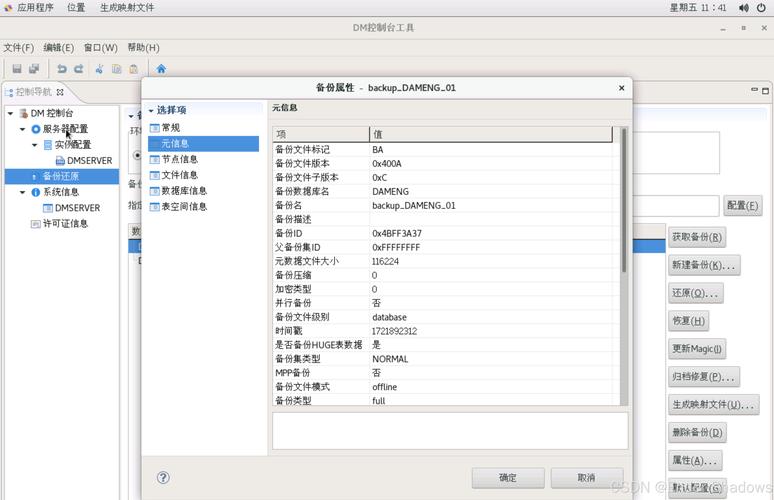The image size is (774, 500).
Task: Click 生成映射文件 in the top panel
Action: click(127, 7)
